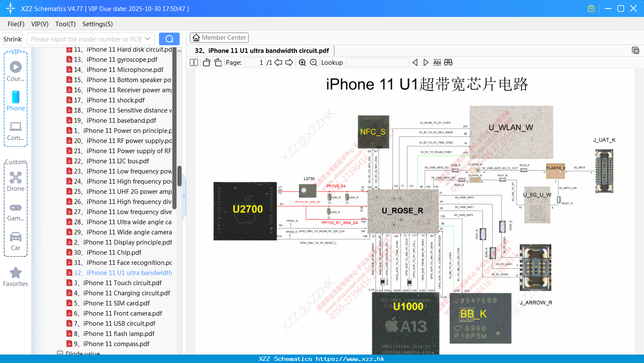Click Member Center home button
The width and height of the screenshot is (644, 363).
219,38
